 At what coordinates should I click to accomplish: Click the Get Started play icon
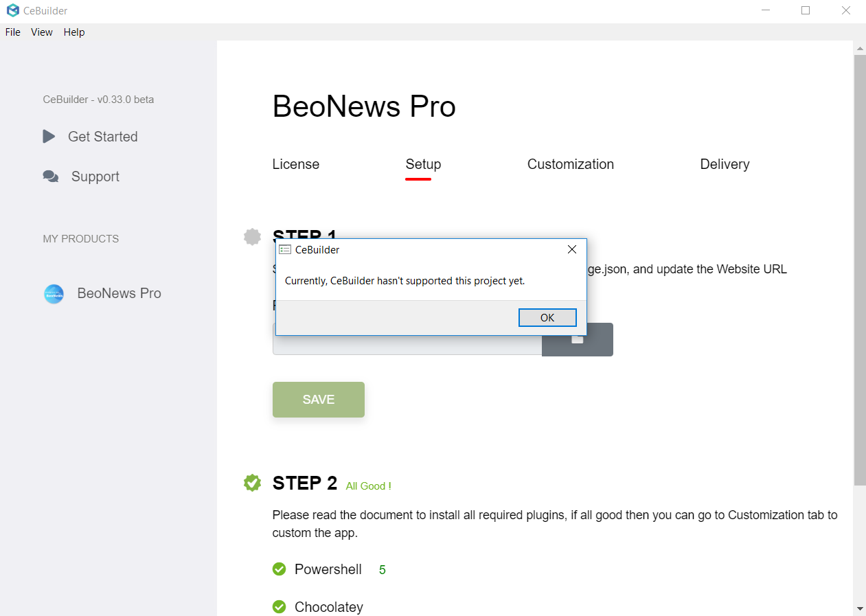pyautogui.click(x=49, y=137)
